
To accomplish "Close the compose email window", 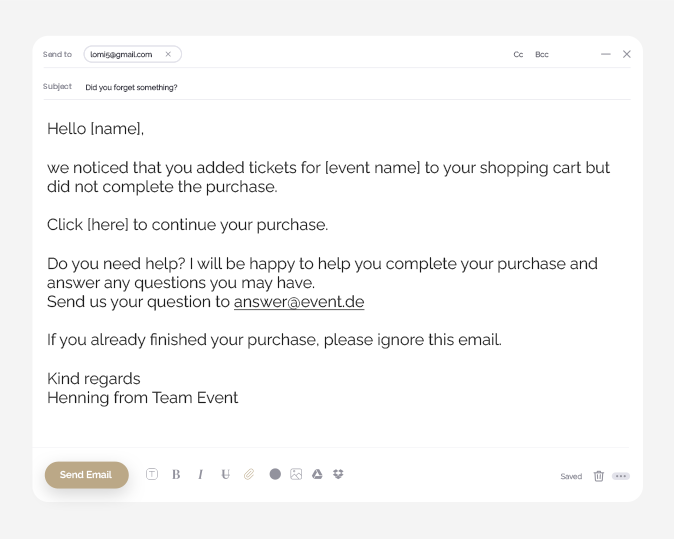I will (x=627, y=54).
